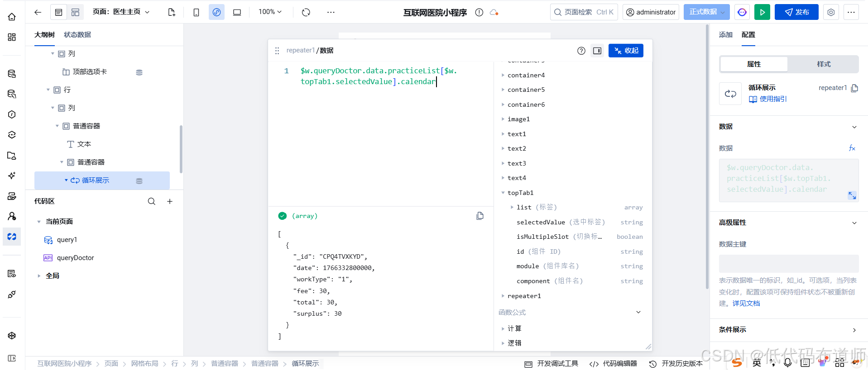Image resolution: width=868 pixels, height=370 pixels.
Task: Switch to the 状态数据 tab
Action: [77, 35]
